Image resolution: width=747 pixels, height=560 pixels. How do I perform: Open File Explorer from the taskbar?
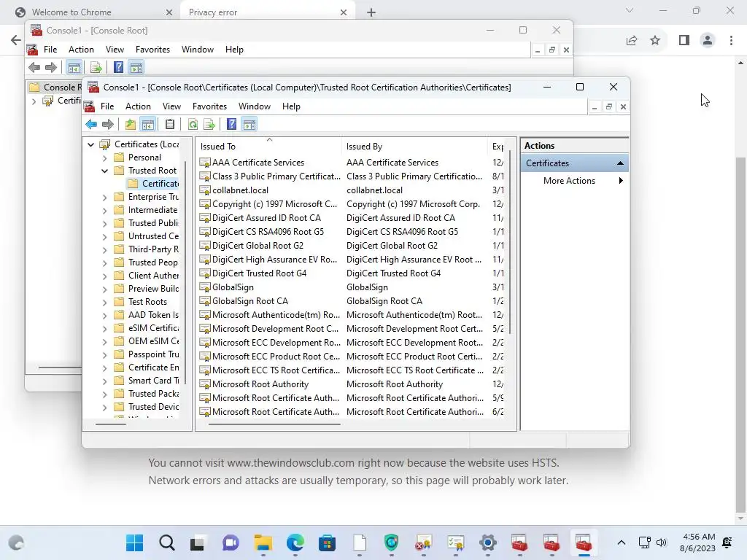point(263,542)
